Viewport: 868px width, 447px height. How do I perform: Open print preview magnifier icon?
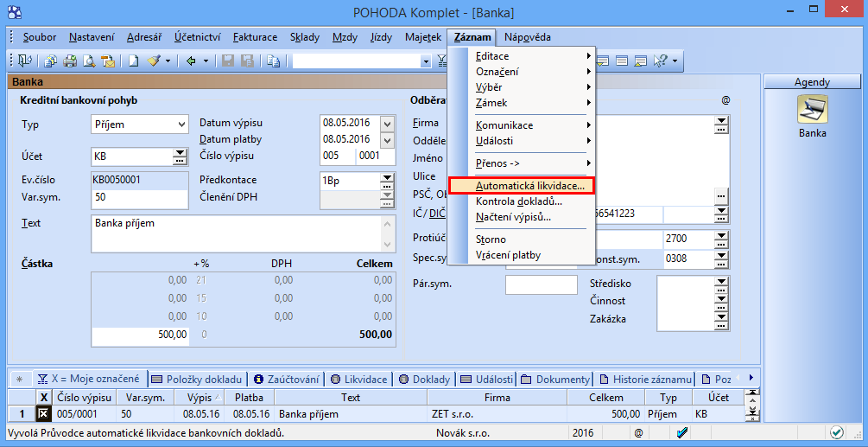click(89, 61)
